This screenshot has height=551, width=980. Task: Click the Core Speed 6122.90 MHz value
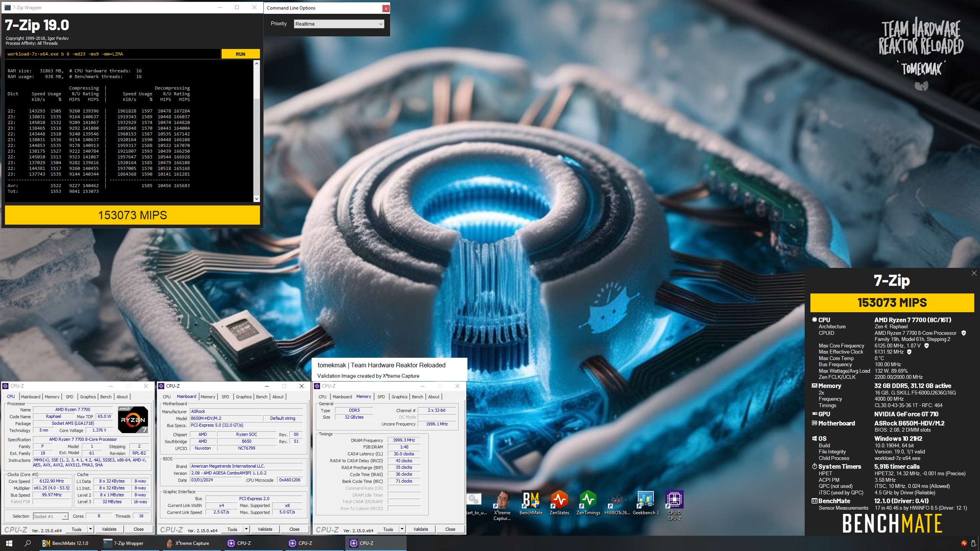(x=52, y=481)
